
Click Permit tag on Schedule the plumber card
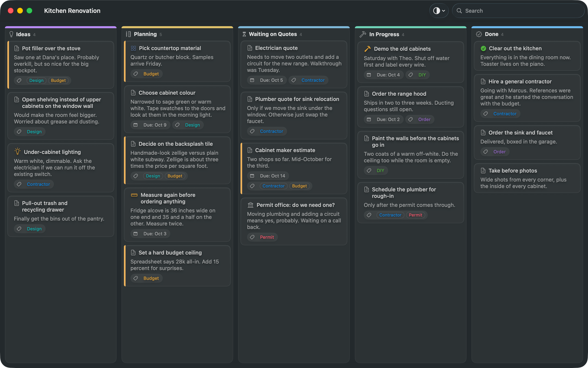415,215
